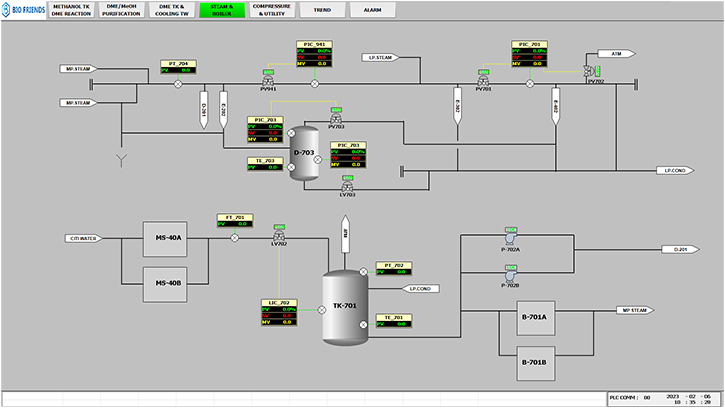Open the LV702 level valve symbol

click(x=279, y=236)
